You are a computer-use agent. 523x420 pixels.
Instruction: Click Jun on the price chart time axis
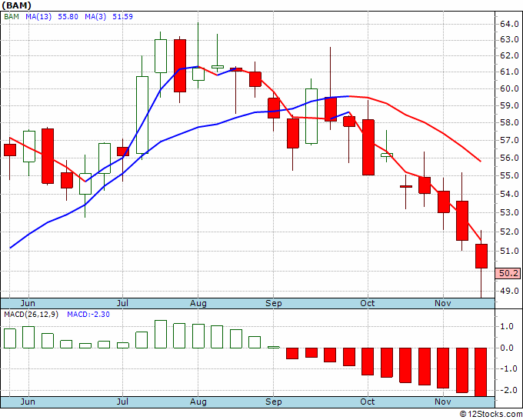point(28,303)
